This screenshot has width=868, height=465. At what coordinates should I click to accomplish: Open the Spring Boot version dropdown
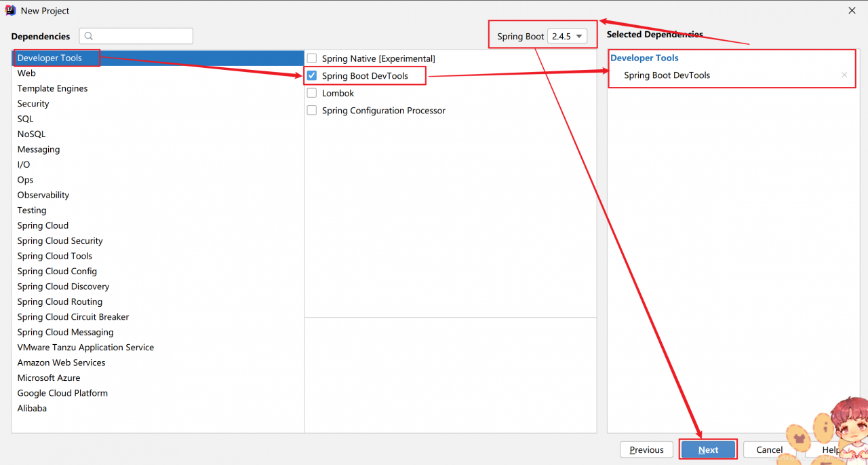568,37
